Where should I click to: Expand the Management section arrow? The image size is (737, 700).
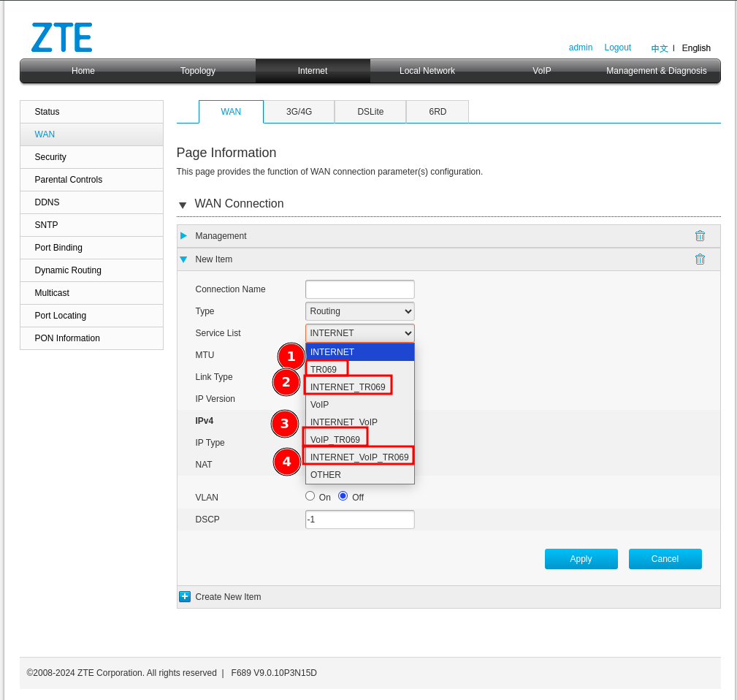(184, 236)
